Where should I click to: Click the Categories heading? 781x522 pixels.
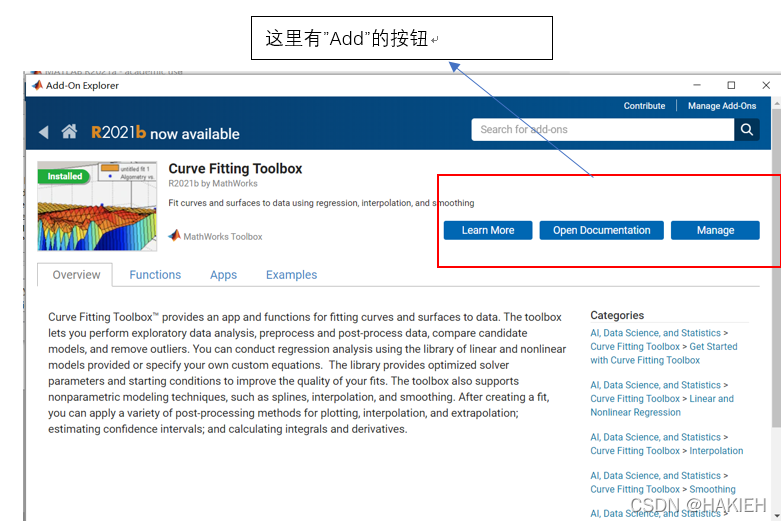[617, 315]
